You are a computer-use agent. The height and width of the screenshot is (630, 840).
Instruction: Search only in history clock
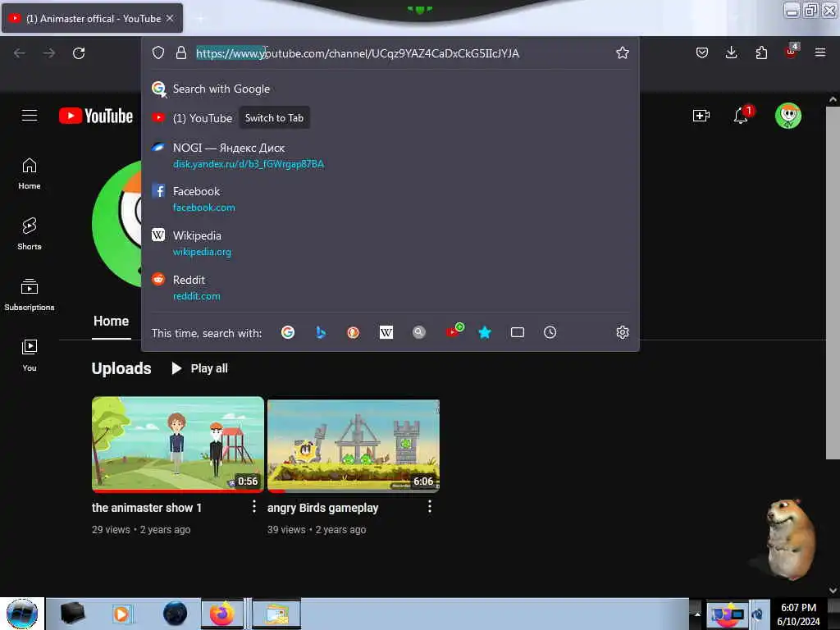[x=550, y=332]
